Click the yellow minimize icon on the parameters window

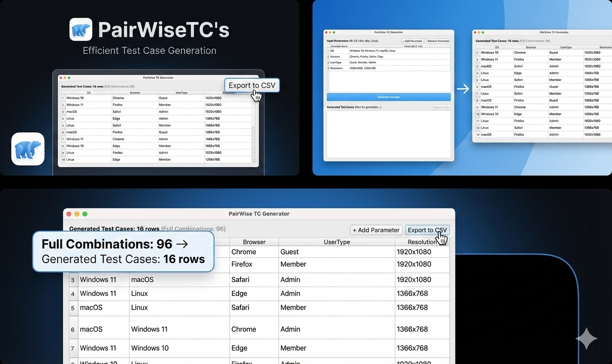tap(331, 32)
